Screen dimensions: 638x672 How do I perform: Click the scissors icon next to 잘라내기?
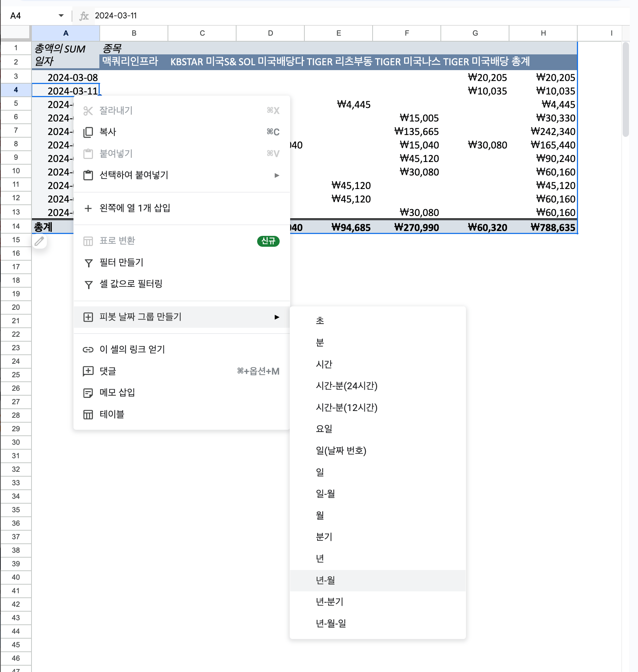88,111
